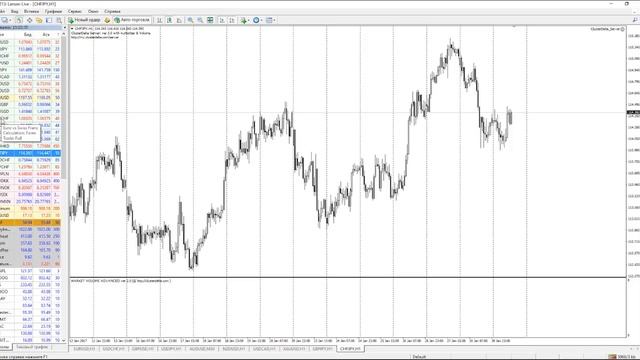Switch to USDJPY,H1 chart tab
The height and width of the screenshot is (360, 640).
click(x=171, y=349)
